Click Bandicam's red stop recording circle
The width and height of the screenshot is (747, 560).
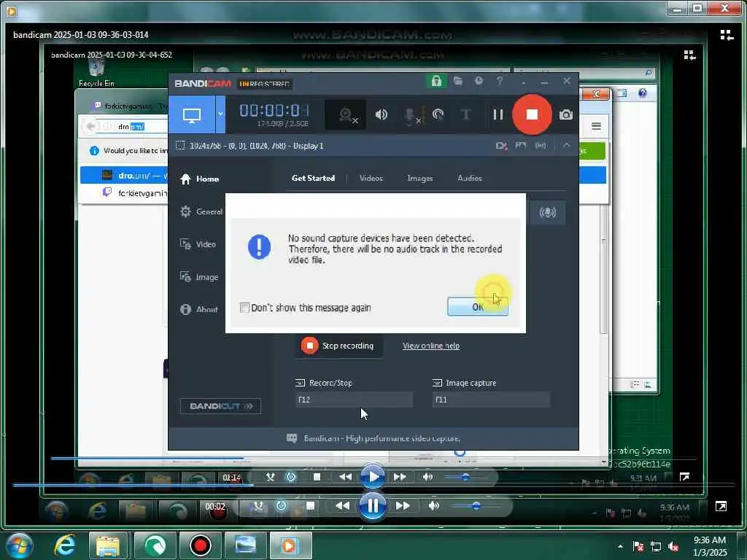[x=532, y=114]
